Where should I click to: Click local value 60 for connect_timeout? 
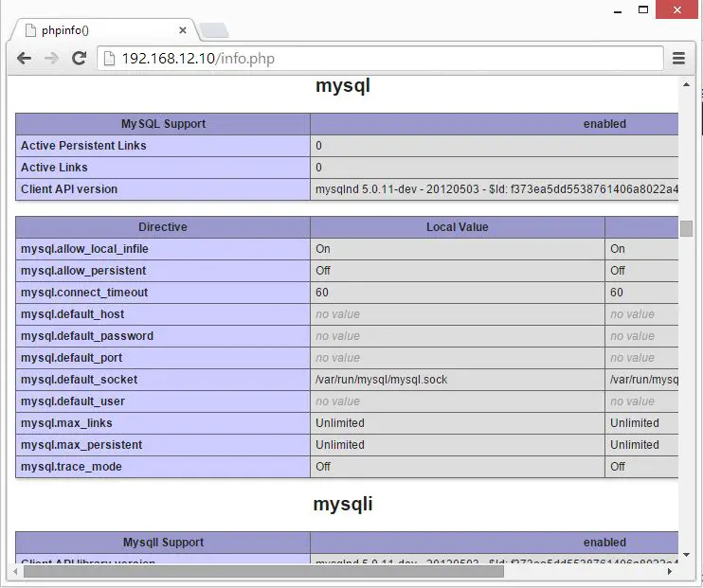[x=322, y=293]
